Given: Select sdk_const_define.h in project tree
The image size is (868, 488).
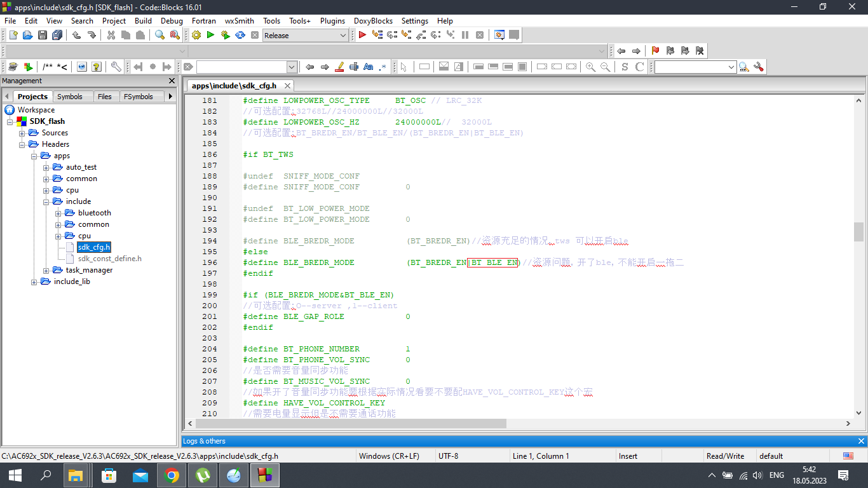Looking at the screenshot, I should 109,259.
